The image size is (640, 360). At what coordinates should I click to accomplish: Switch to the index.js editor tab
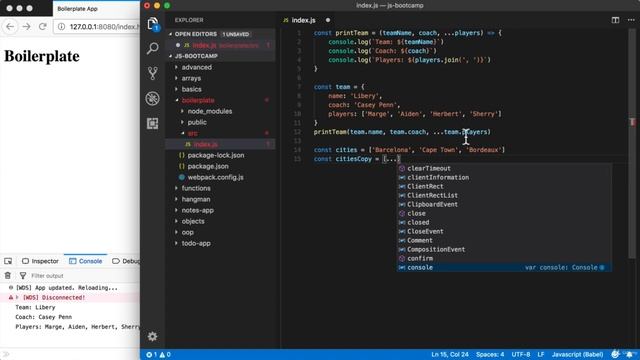tap(303, 20)
